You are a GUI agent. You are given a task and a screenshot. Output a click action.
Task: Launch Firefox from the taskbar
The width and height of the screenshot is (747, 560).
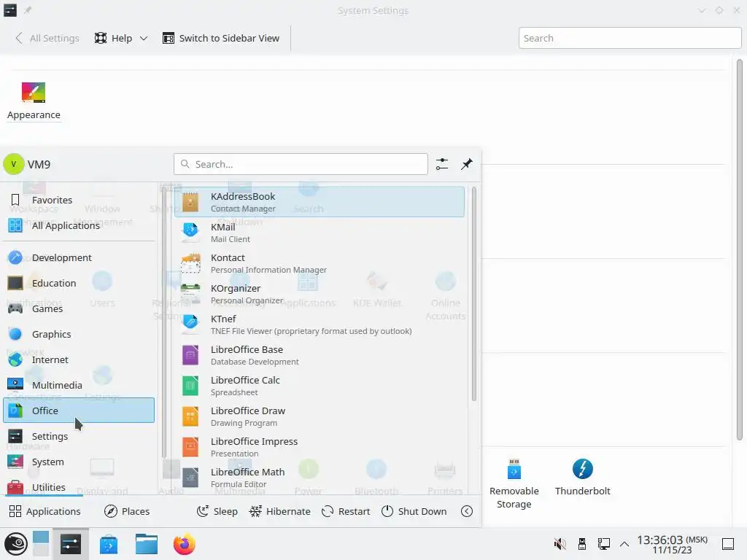coord(185,544)
